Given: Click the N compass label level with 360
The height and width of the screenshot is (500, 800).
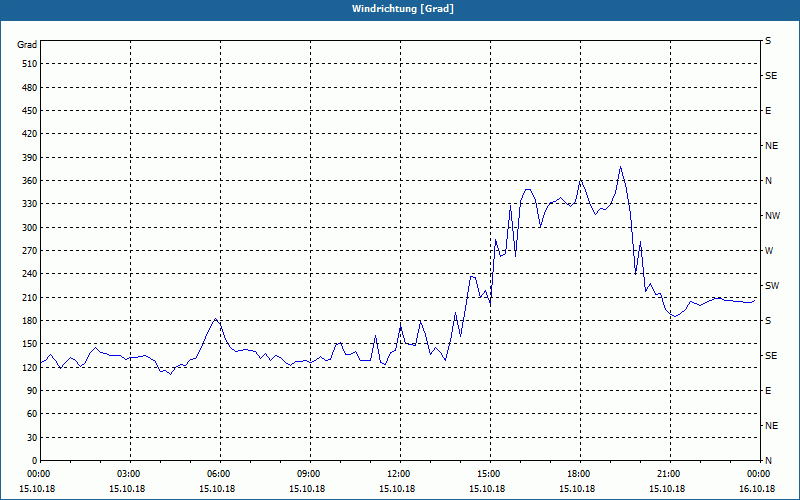Looking at the screenshot, I should click(768, 181).
